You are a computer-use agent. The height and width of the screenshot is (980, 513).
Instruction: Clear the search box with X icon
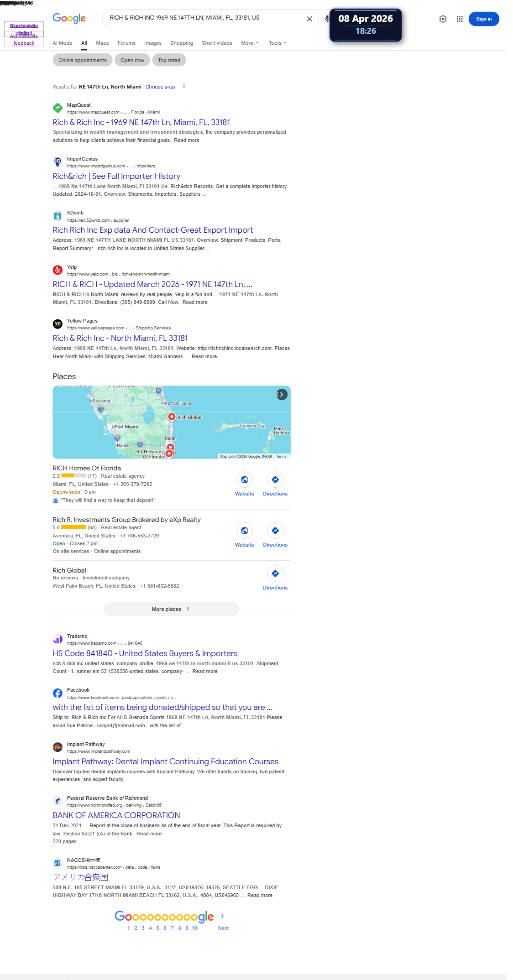pos(309,19)
